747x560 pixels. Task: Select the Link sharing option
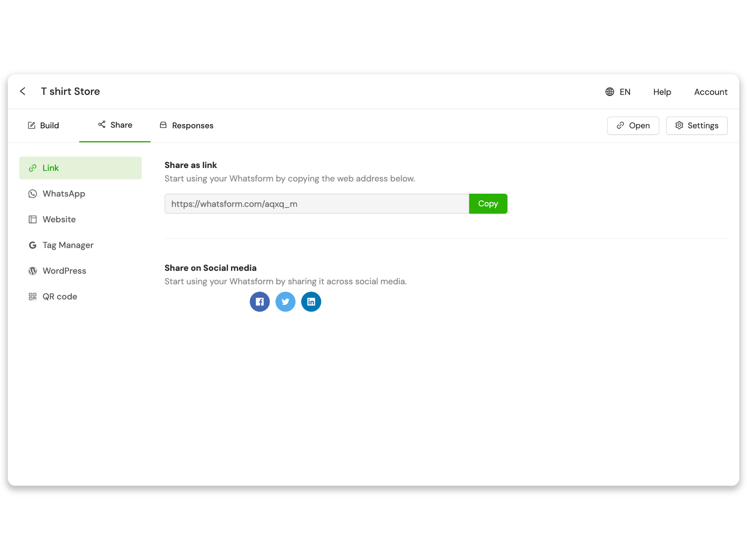coord(51,168)
